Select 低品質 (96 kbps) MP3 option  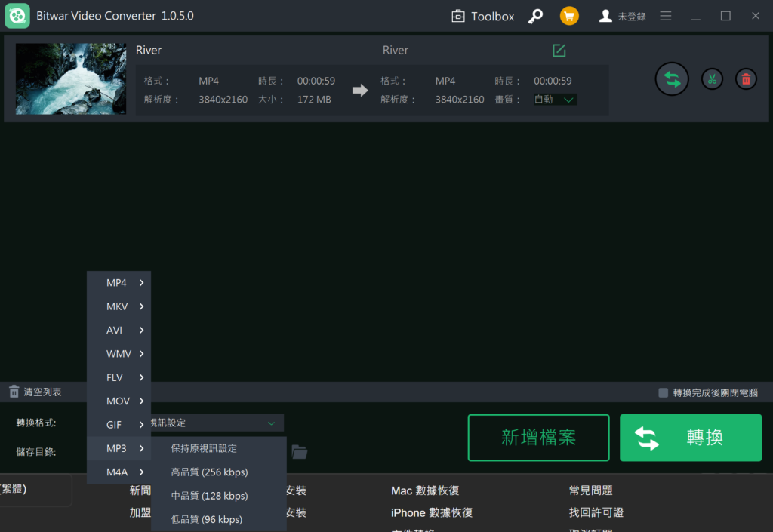(x=206, y=519)
